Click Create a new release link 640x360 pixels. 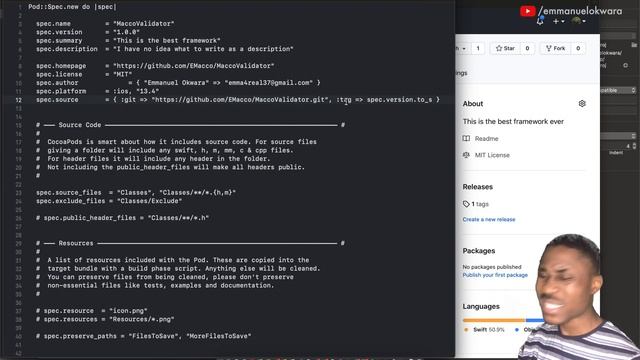coord(489,220)
